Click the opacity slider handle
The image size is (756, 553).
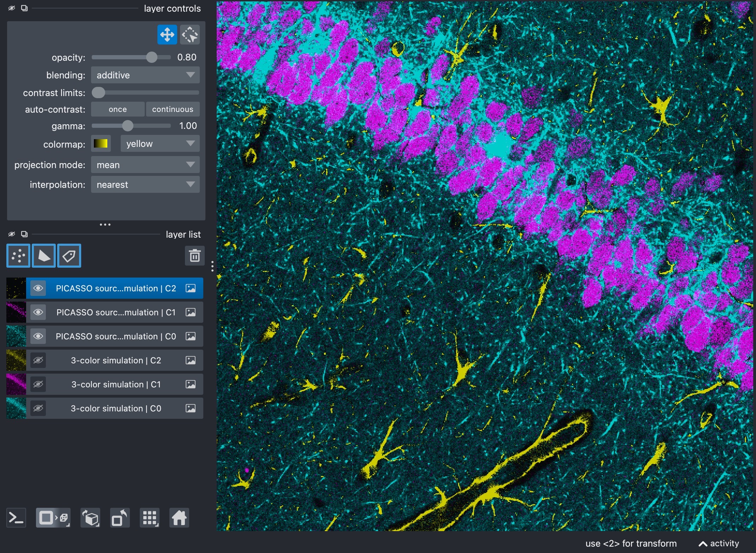[x=152, y=57]
